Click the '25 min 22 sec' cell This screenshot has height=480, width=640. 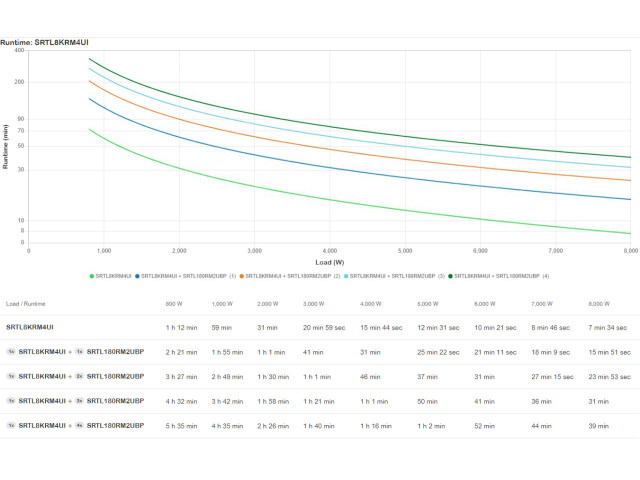[x=438, y=352]
